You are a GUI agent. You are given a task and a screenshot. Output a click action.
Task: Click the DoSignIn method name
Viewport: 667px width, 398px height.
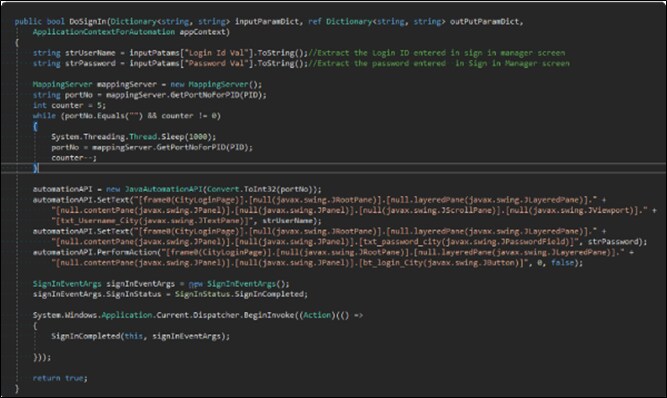tap(88, 21)
